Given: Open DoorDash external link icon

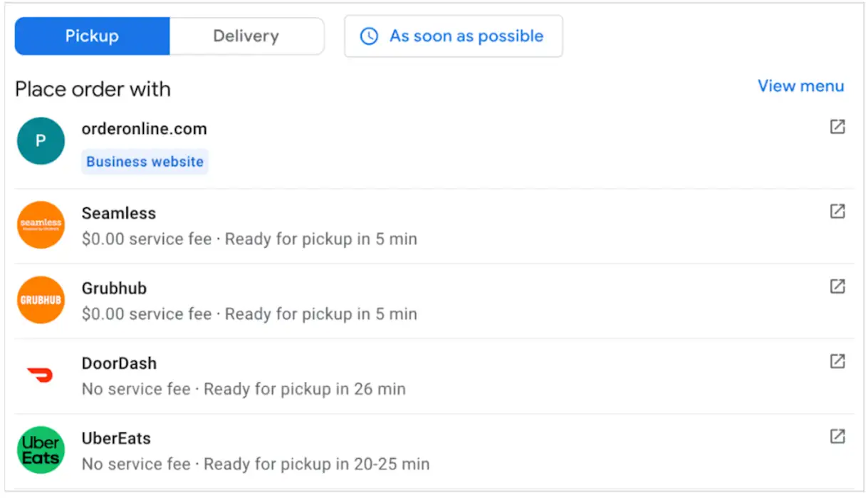Looking at the screenshot, I should pos(837,361).
